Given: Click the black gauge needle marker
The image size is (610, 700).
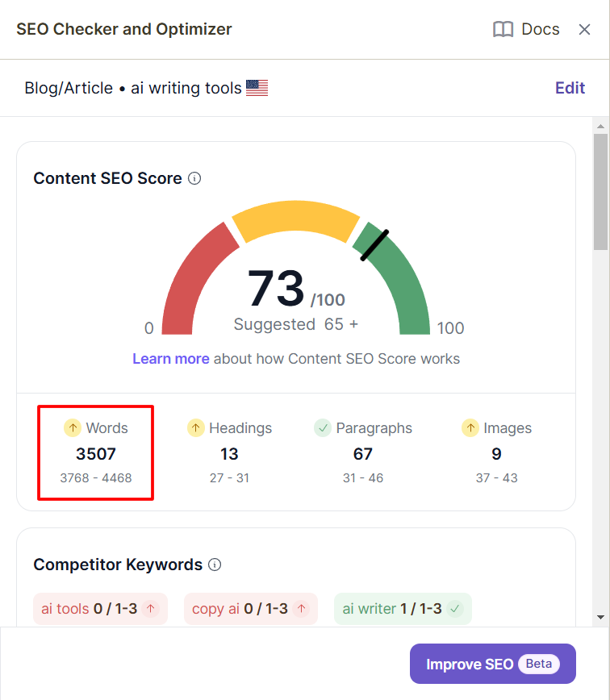Looking at the screenshot, I should tap(374, 245).
